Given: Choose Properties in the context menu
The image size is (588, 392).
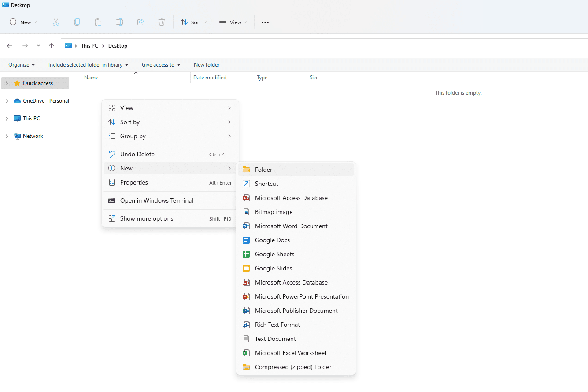Looking at the screenshot, I should tap(170, 182).
